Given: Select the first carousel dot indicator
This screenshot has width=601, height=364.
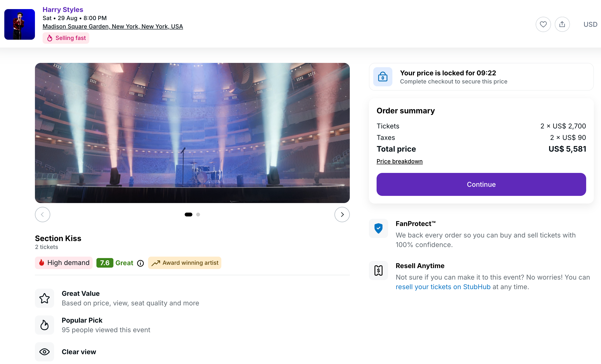Looking at the screenshot, I should click(x=188, y=215).
